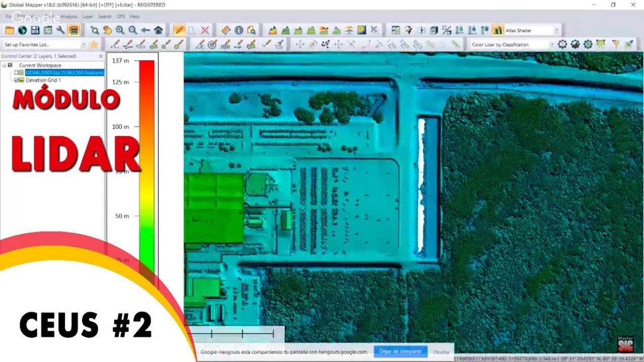Open the Atlas Shader dropdown
Screen dimensions: 644x362
click(557, 30)
